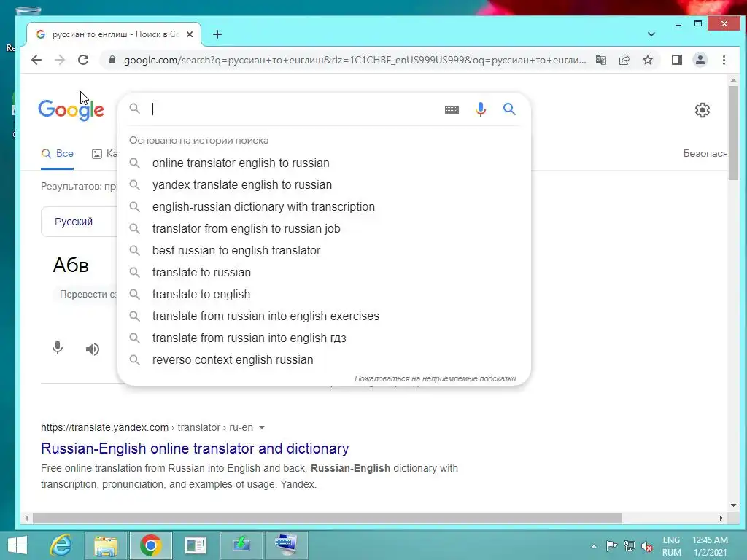Go back using Chrome's back arrow

36,60
